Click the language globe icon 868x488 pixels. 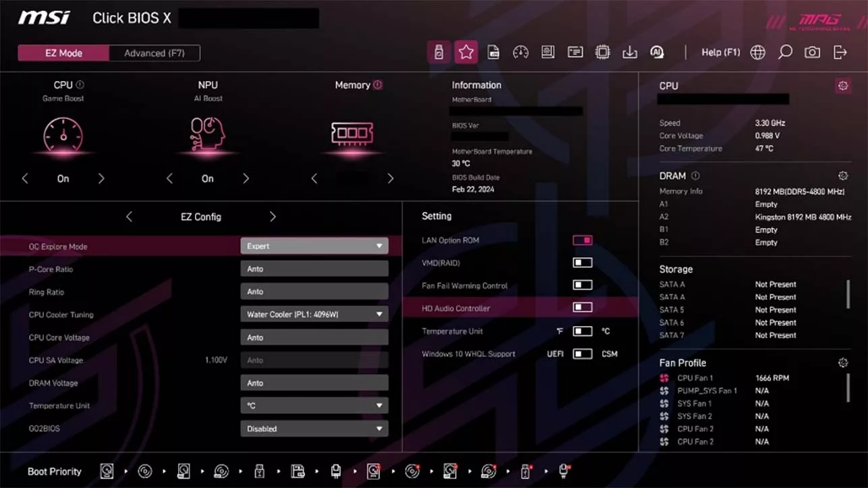[x=757, y=51]
